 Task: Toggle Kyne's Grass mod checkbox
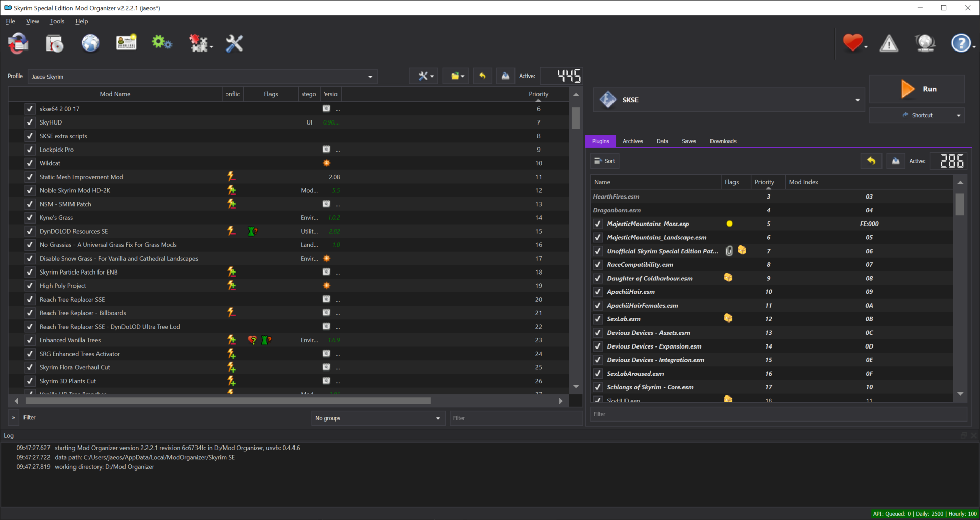(x=30, y=217)
